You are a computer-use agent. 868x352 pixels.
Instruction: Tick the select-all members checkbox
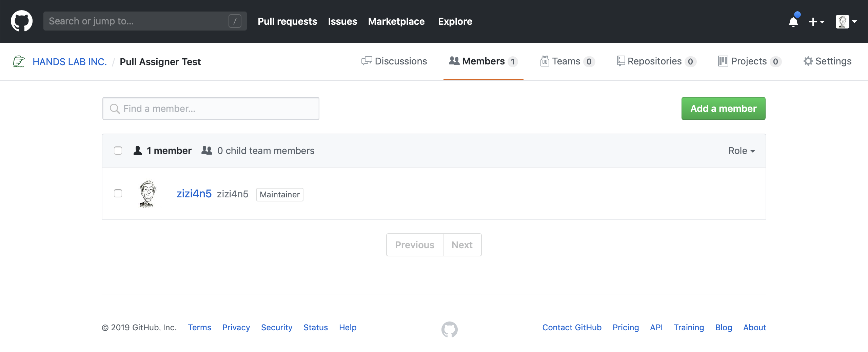click(118, 151)
